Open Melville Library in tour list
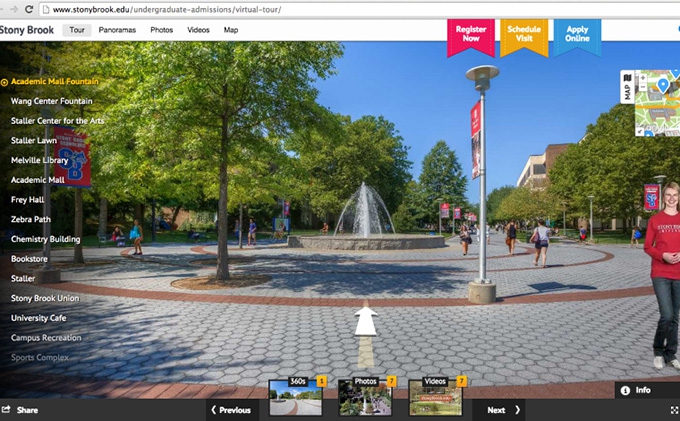680x421 pixels. click(x=39, y=160)
